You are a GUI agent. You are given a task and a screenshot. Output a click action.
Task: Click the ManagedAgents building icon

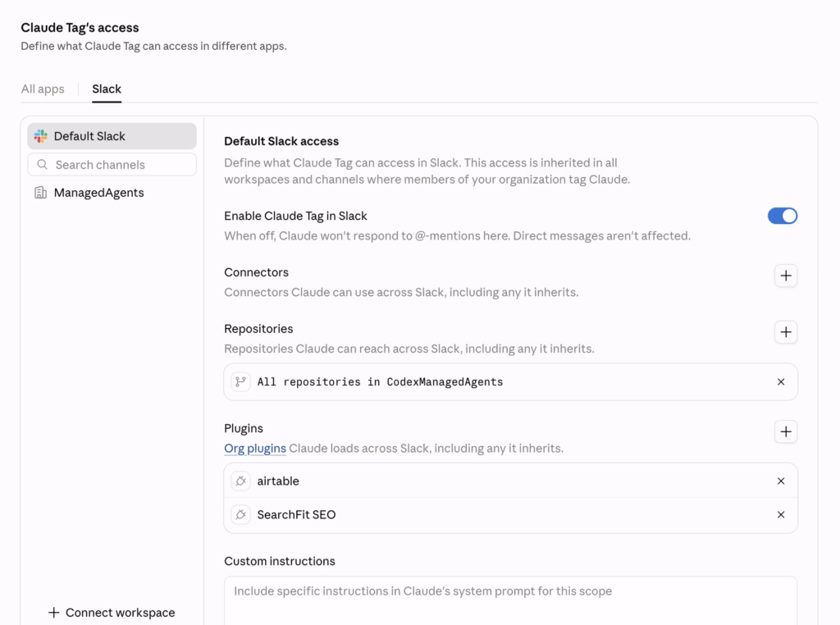(41, 193)
